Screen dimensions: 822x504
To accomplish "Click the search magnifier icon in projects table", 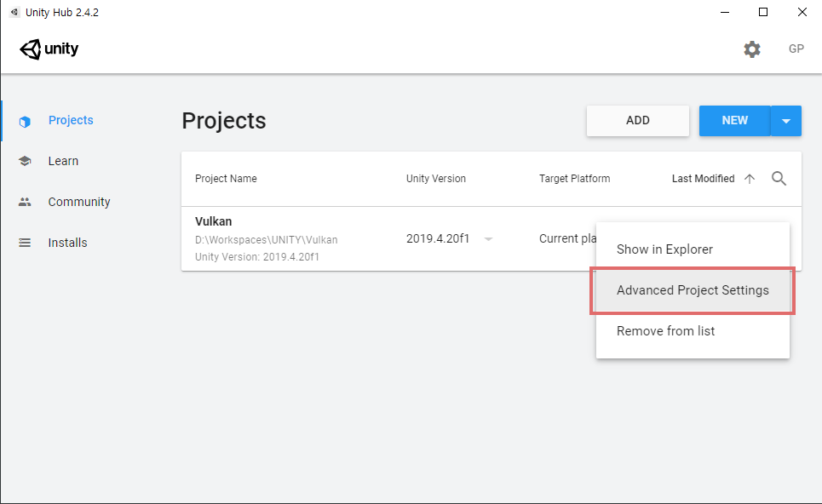I will [x=779, y=179].
